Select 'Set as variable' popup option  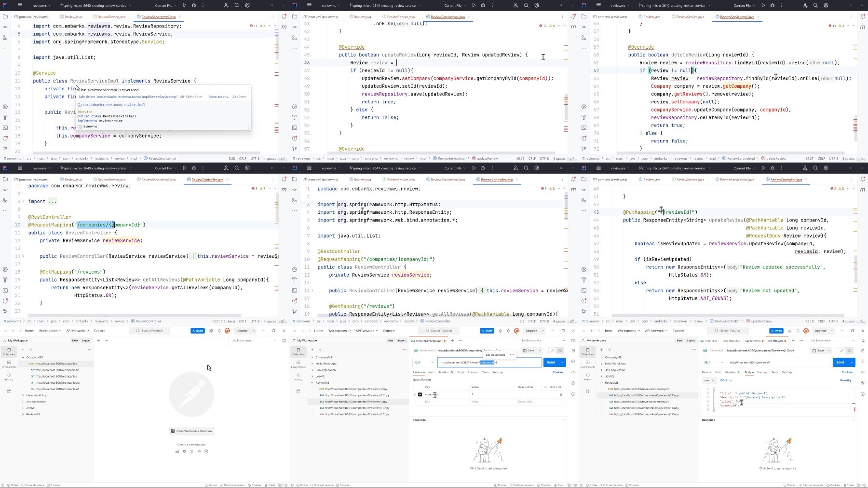pos(495,355)
